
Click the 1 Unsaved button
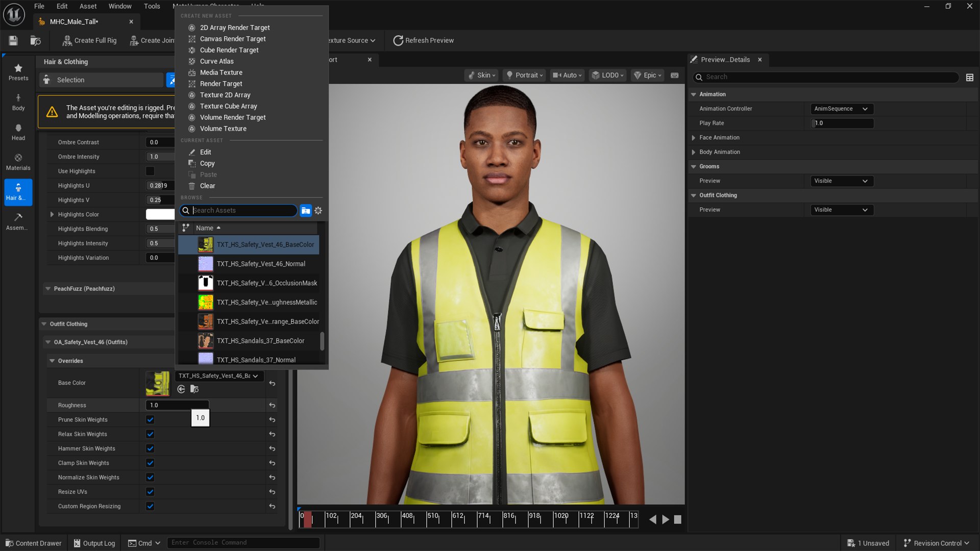tap(868, 543)
